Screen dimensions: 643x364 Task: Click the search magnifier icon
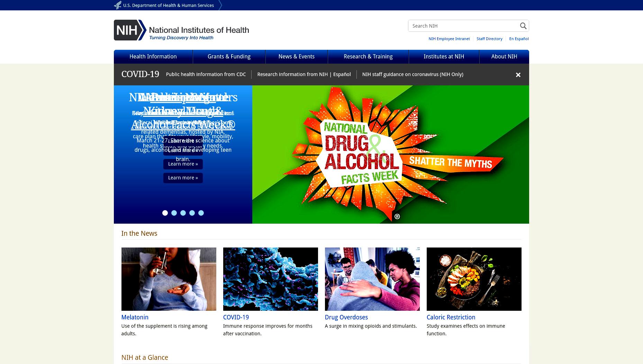tap(523, 26)
